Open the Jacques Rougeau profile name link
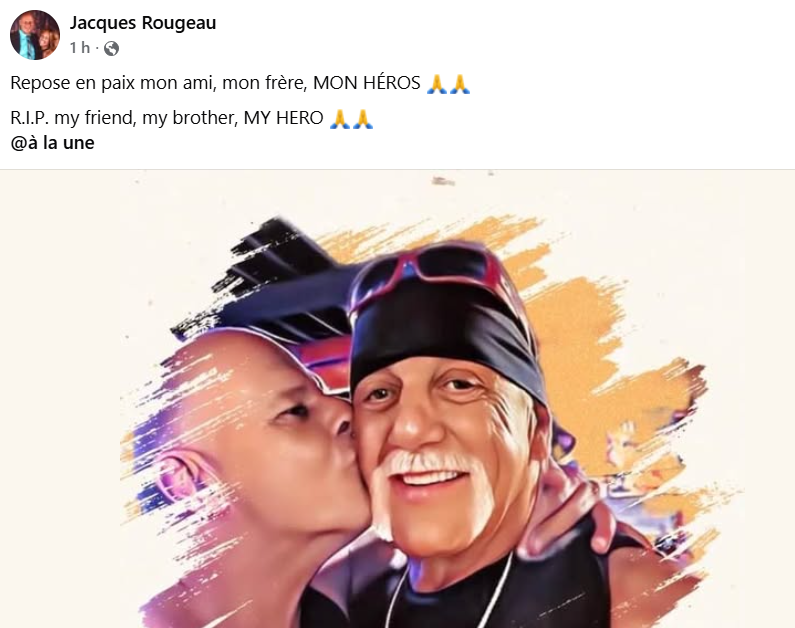This screenshot has height=628, width=795. pos(143,23)
